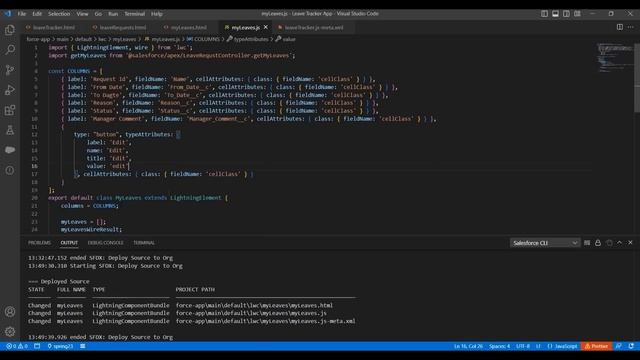Toggle output scroll lock icon
The height and width of the screenshot is (360, 640).
click(x=598, y=243)
